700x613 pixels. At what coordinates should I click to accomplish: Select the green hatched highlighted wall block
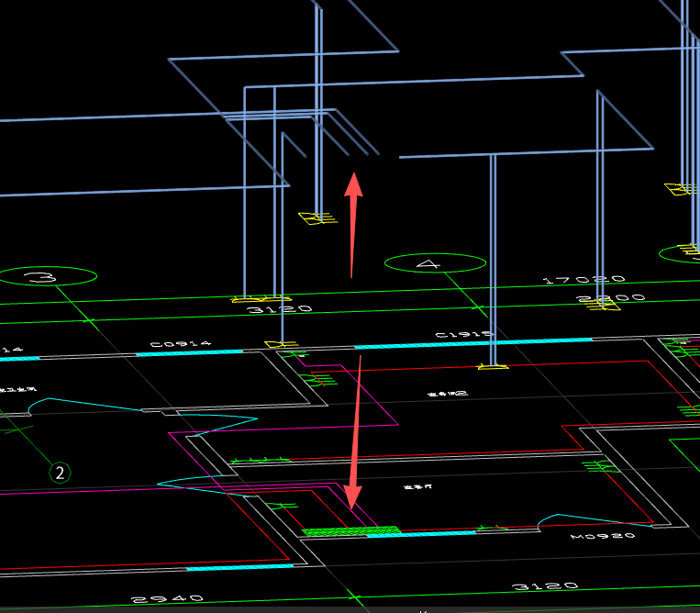pos(350,530)
